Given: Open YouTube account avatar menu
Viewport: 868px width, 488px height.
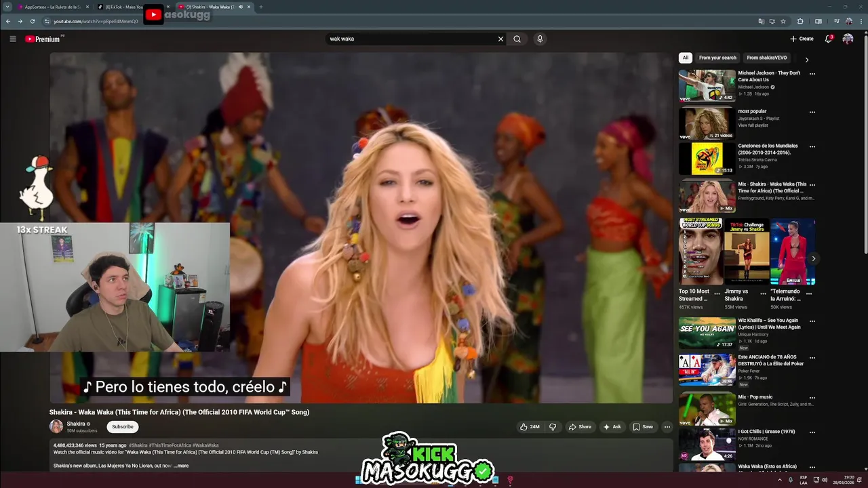Looking at the screenshot, I should 848,39.
